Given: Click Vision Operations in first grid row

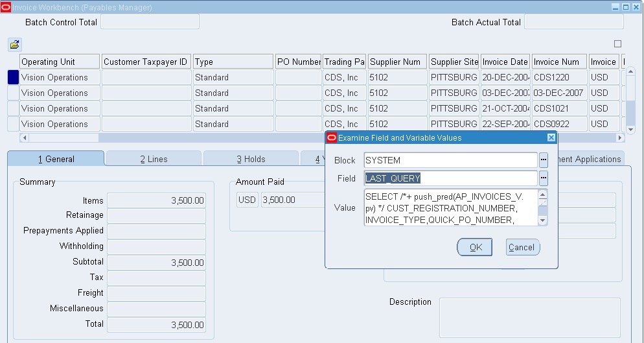Looking at the screenshot, I should coord(60,77).
